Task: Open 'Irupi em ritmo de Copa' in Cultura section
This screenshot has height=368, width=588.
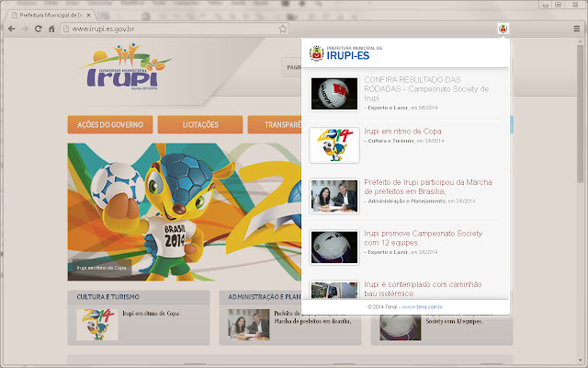Action: [x=151, y=313]
